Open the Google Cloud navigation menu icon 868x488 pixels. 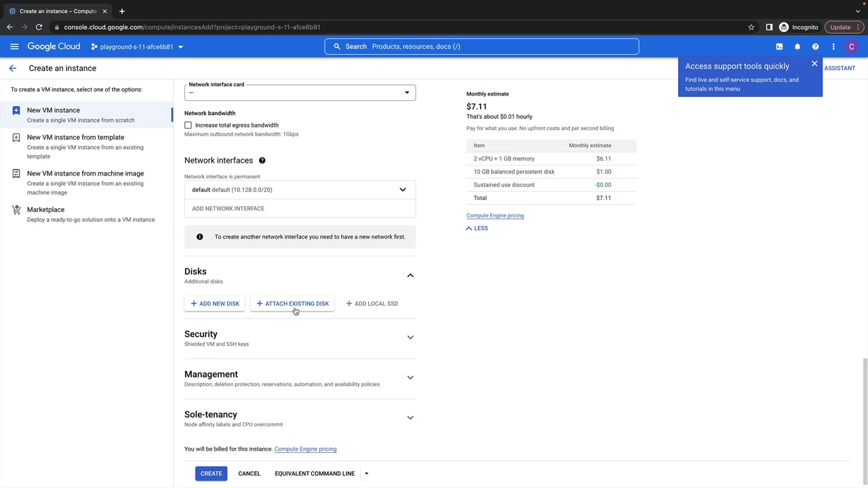tap(14, 47)
